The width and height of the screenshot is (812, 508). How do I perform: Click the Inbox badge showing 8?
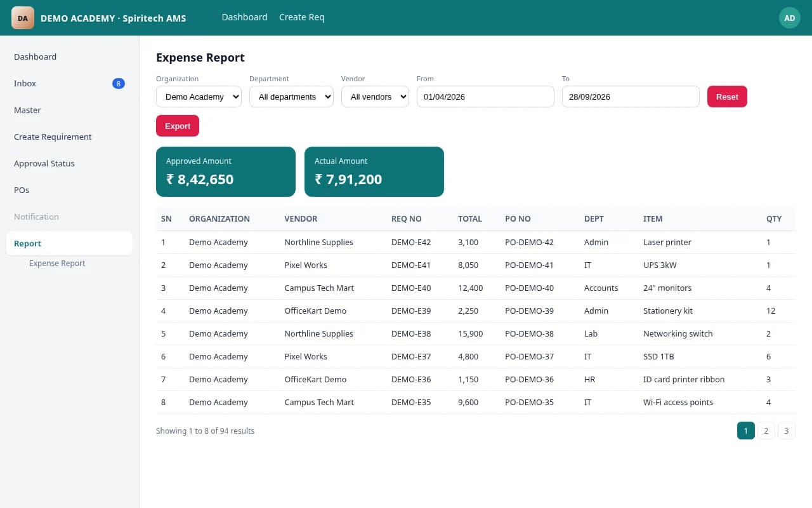pos(119,83)
